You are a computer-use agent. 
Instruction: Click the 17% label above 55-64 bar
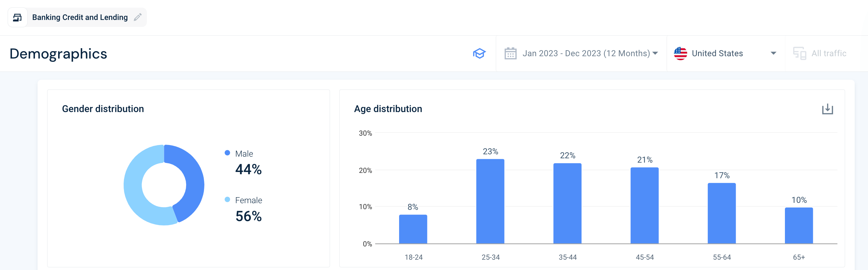722,175
